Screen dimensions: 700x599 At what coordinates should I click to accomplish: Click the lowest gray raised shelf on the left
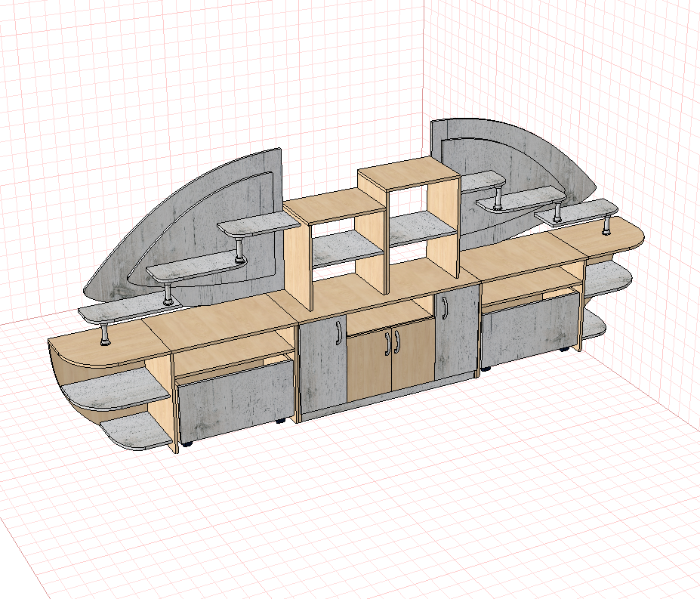coord(129,309)
